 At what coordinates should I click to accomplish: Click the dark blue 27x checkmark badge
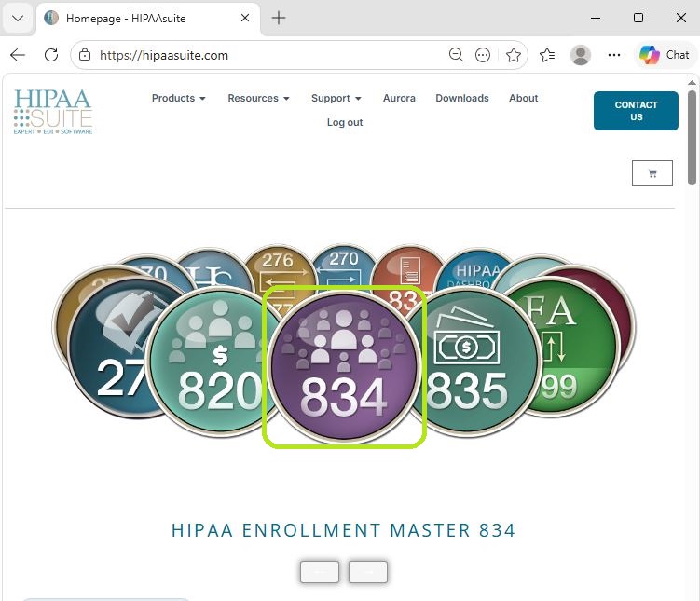pos(112,352)
